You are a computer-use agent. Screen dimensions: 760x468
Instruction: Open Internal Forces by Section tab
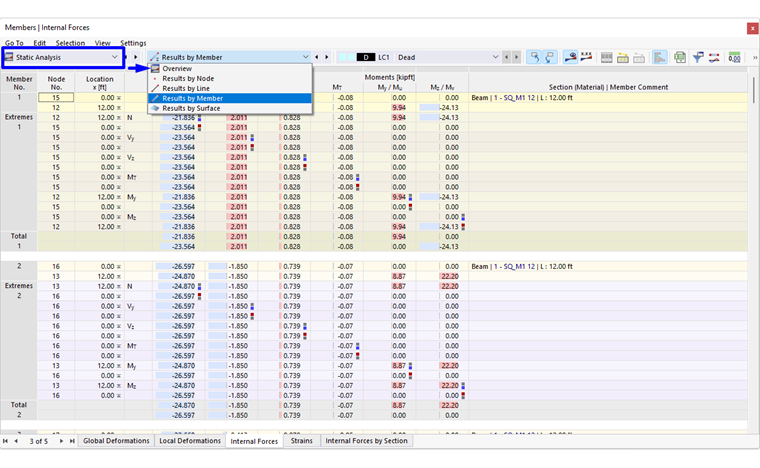click(366, 441)
